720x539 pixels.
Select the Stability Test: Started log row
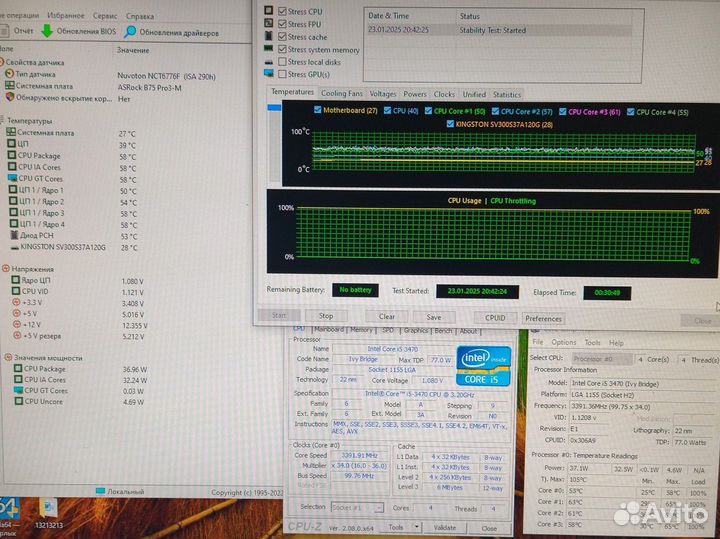pyautogui.click(x=500, y=30)
